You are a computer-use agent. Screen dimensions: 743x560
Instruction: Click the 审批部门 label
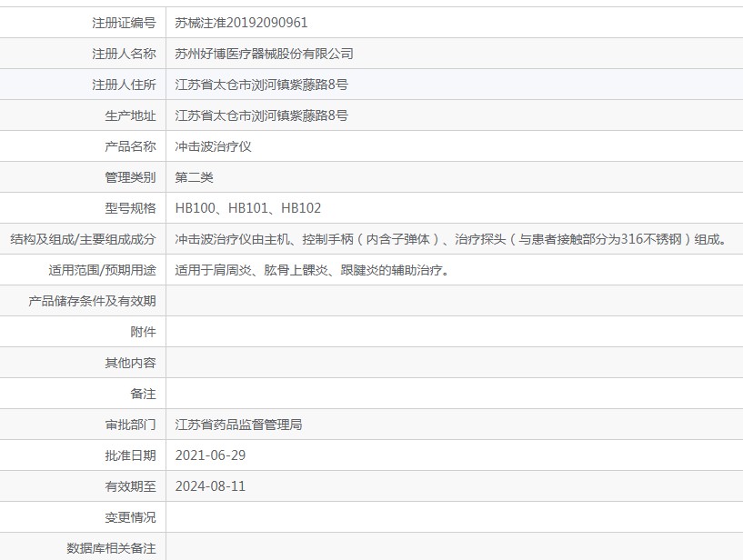point(130,425)
